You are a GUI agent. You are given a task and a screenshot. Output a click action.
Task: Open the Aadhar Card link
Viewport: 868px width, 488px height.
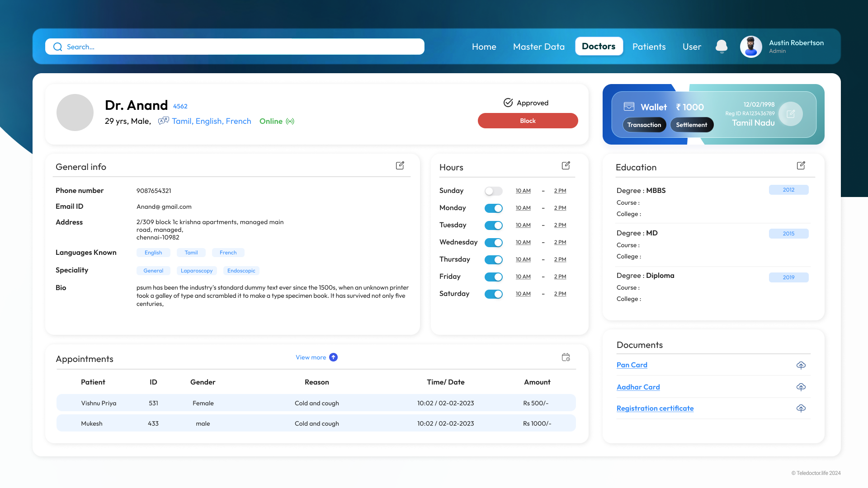638,387
